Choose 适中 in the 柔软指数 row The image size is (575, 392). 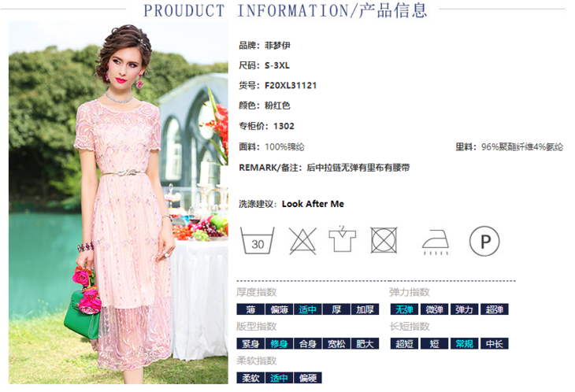280,379
